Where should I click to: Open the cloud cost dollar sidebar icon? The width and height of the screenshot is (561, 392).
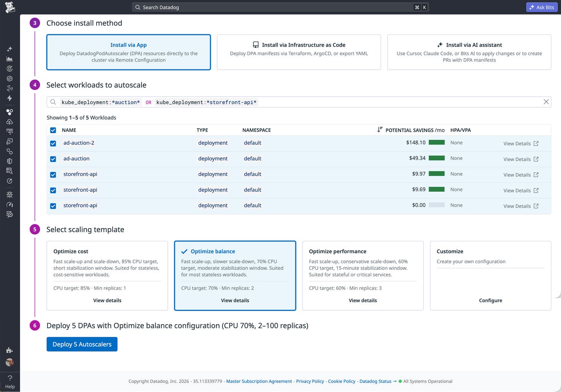point(10,122)
